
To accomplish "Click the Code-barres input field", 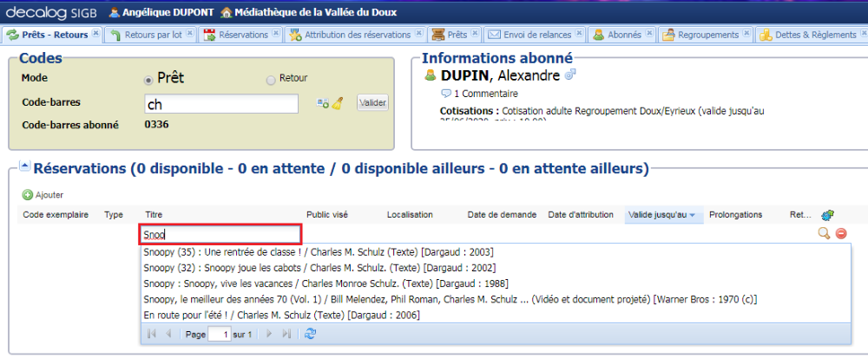I will (221, 104).
